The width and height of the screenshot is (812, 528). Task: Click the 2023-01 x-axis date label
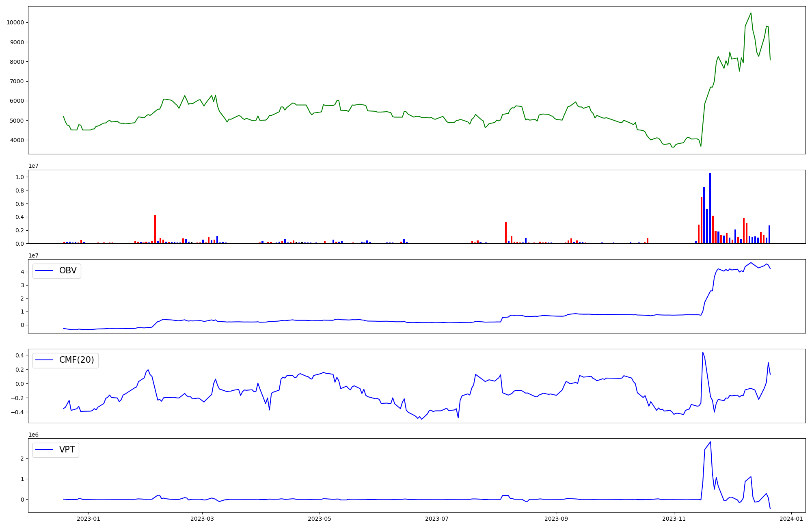click(89, 519)
